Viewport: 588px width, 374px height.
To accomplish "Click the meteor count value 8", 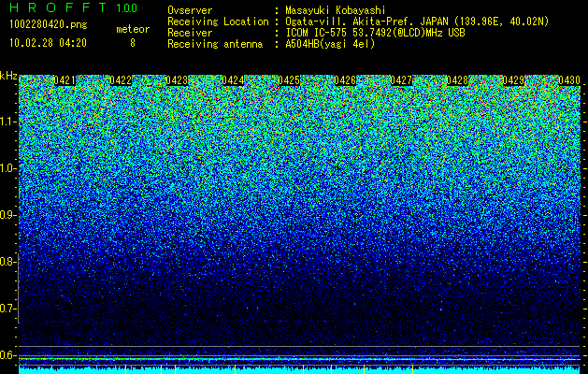I will coord(133,43).
